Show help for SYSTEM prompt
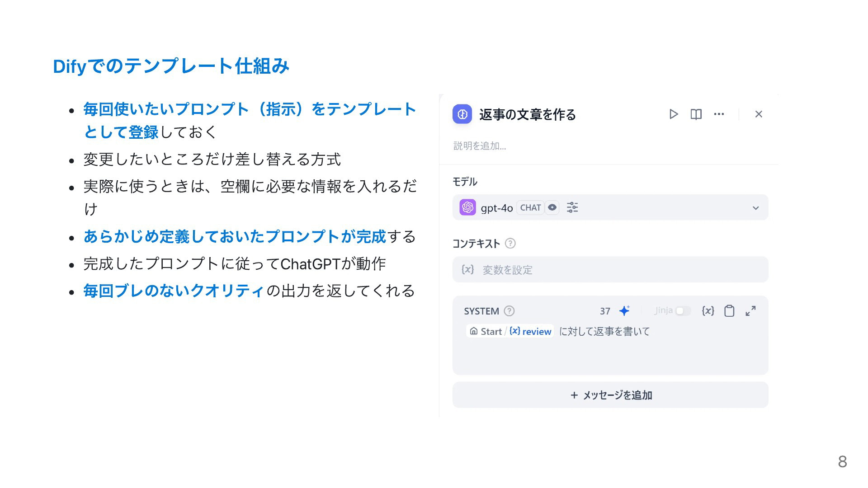The height and width of the screenshot is (488, 868). click(509, 311)
